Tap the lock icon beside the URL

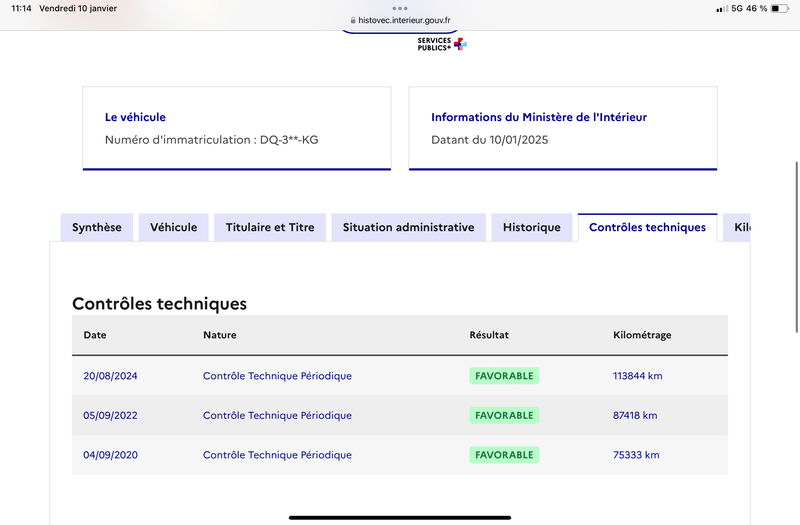coord(353,20)
